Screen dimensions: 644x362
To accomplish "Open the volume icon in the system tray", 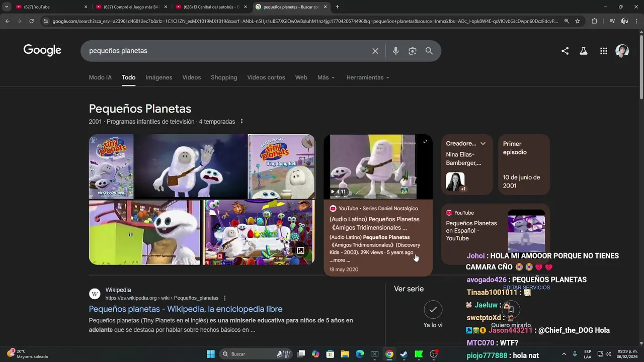I will coord(608,354).
